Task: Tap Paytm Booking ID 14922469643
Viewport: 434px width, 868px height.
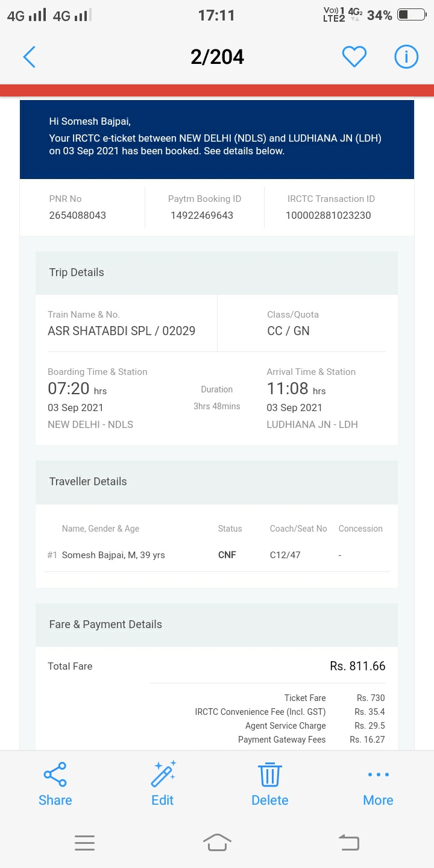Action: (x=202, y=215)
